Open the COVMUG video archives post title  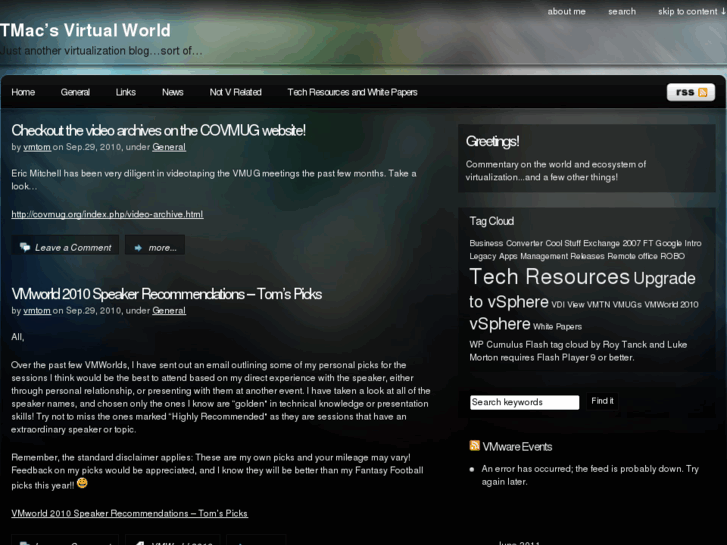[x=159, y=130]
